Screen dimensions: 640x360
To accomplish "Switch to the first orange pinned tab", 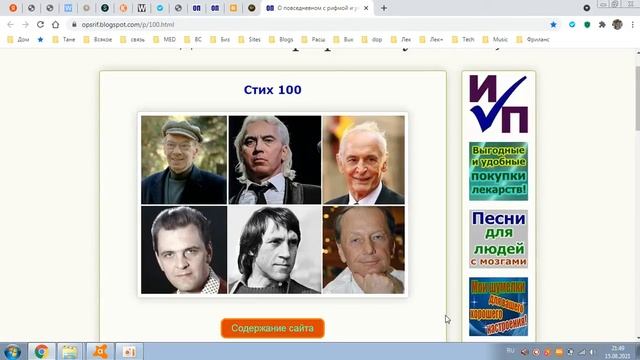I will click(13, 8).
